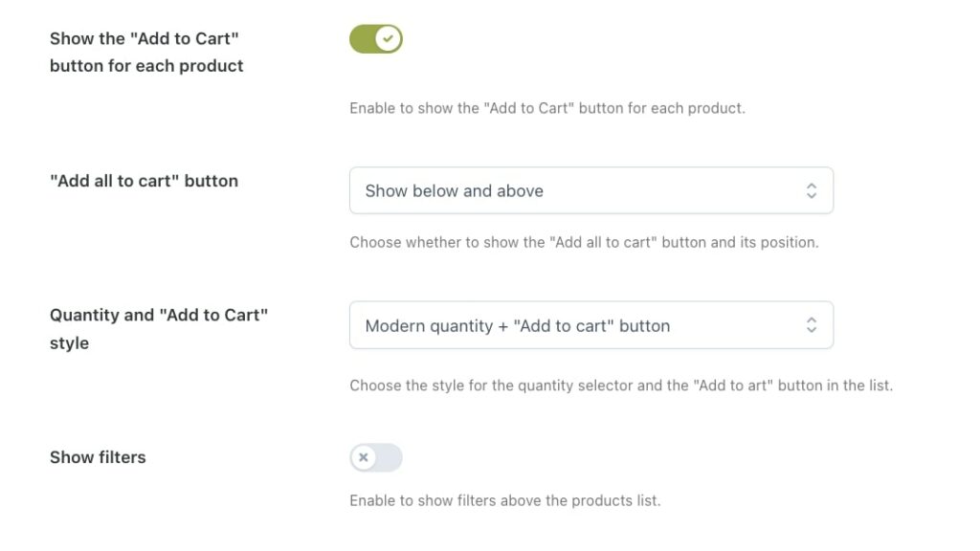980x551 pixels.
Task: Click the up-down arrows beside "Modern quantity" option
Action: click(x=811, y=325)
